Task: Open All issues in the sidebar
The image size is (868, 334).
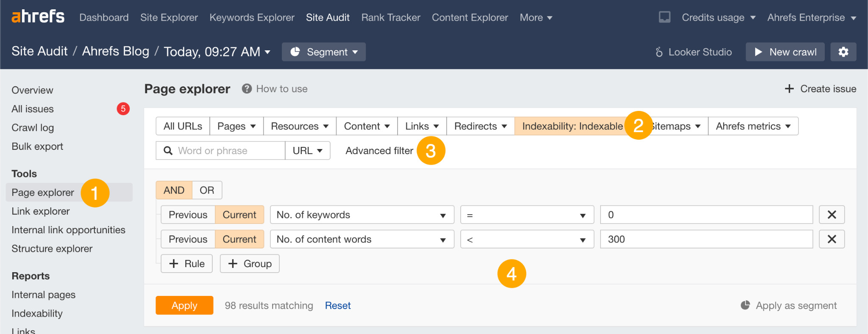Action: (33, 109)
